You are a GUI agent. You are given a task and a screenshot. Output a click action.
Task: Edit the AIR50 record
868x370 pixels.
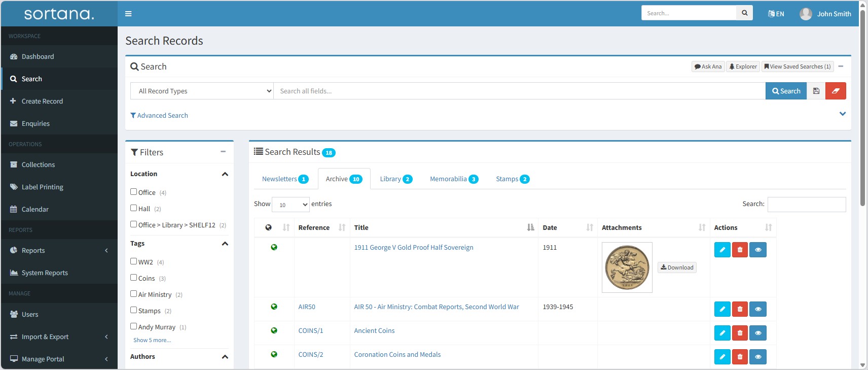[722, 309]
